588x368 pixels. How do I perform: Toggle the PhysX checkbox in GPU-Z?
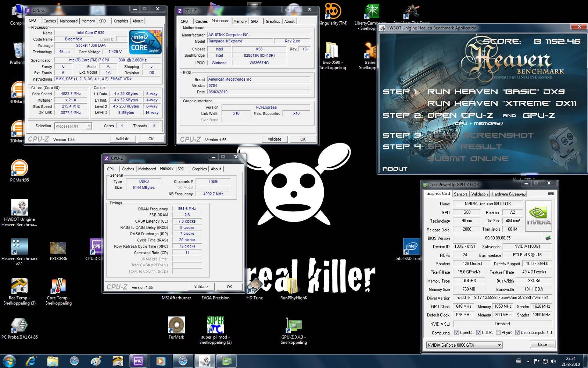[x=498, y=333]
